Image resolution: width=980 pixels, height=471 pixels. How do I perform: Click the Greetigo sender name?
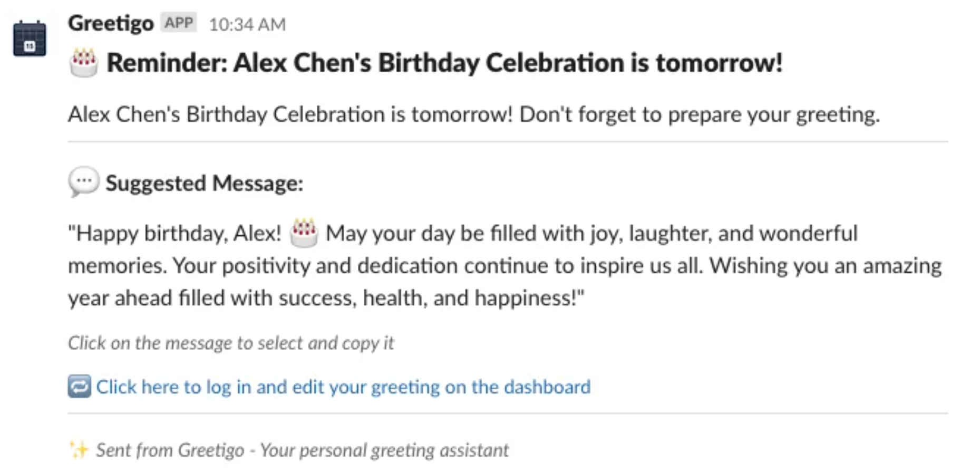[x=111, y=24]
